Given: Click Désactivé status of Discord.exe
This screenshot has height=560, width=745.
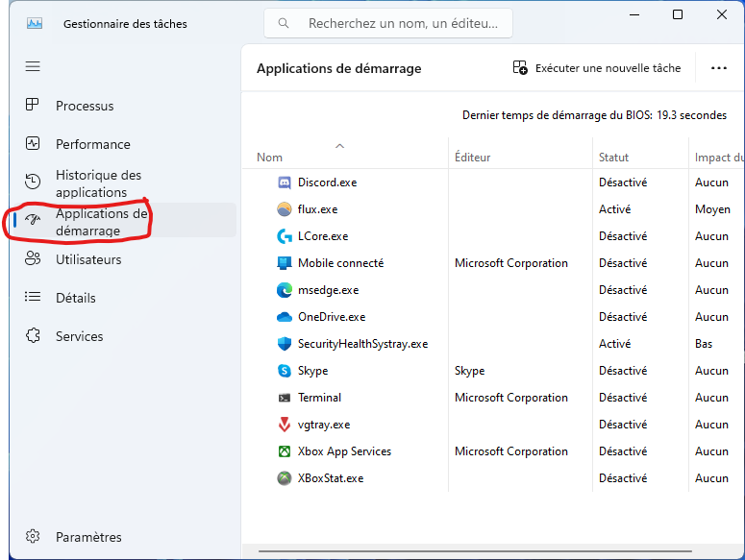Looking at the screenshot, I should [x=623, y=183].
